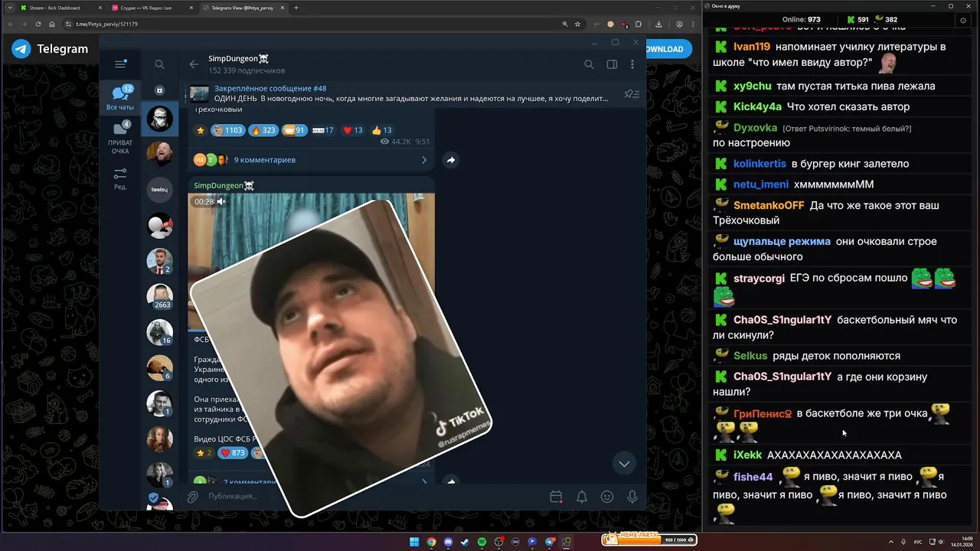Bookmark the page with the star icon
Image resolution: width=980 pixels, height=551 pixels.
[578, 24]
